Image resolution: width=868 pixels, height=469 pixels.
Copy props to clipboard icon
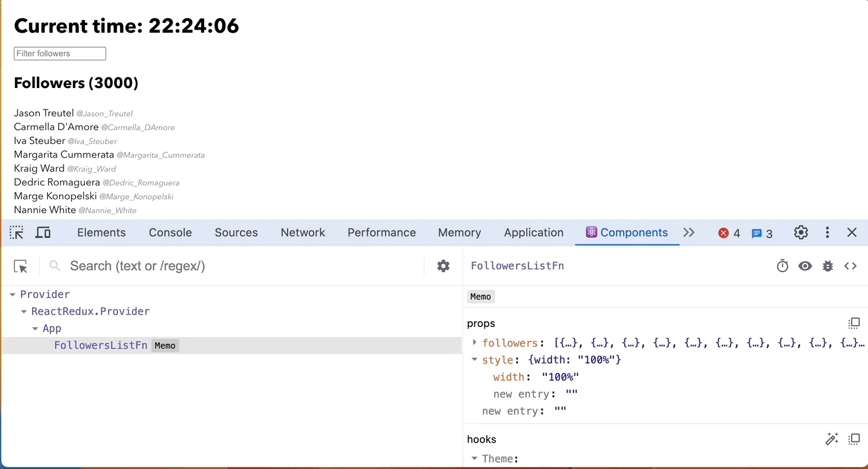click(854, 323)
